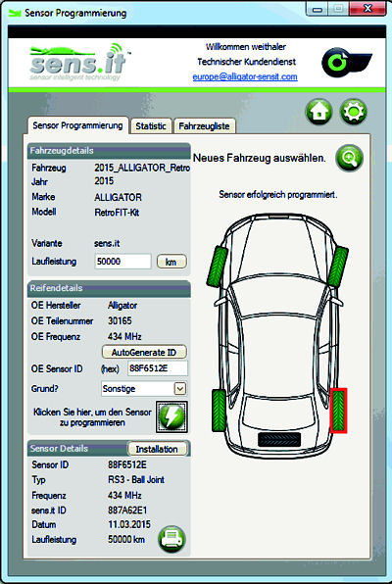Click the Modell value RetroFIT-Kit
392x584 pixels.
tap(117, 213)
